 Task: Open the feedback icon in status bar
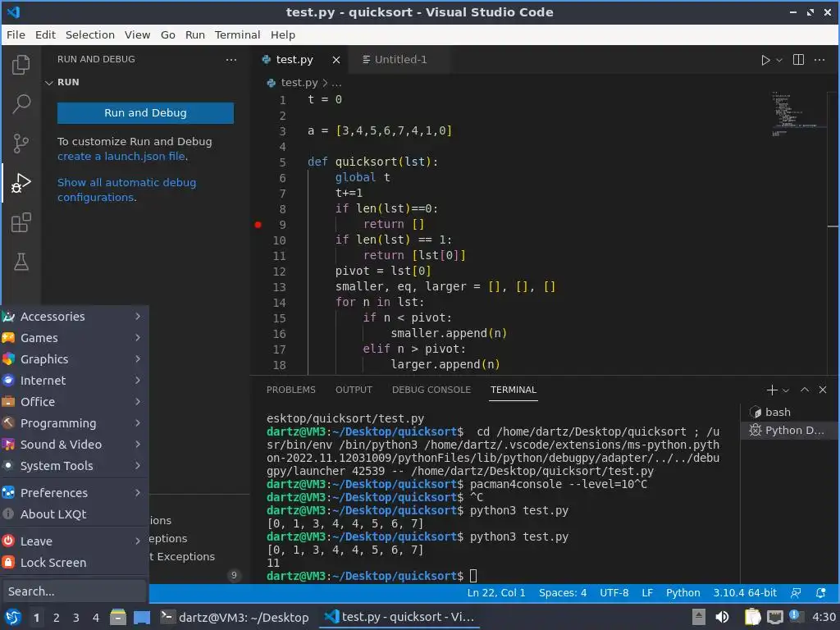click(x=796, y=593)
